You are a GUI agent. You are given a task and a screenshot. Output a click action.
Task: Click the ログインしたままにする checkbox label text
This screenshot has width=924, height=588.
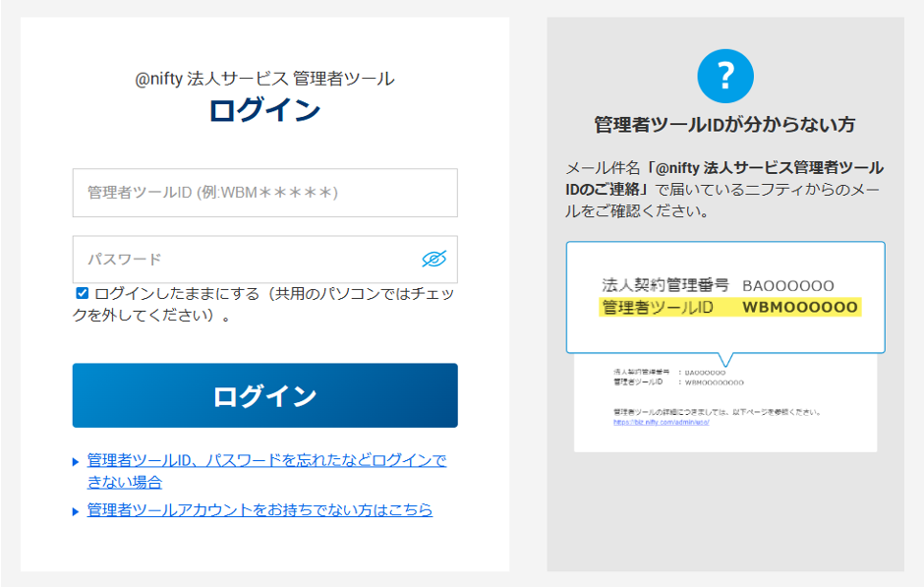tap(263, 304)
